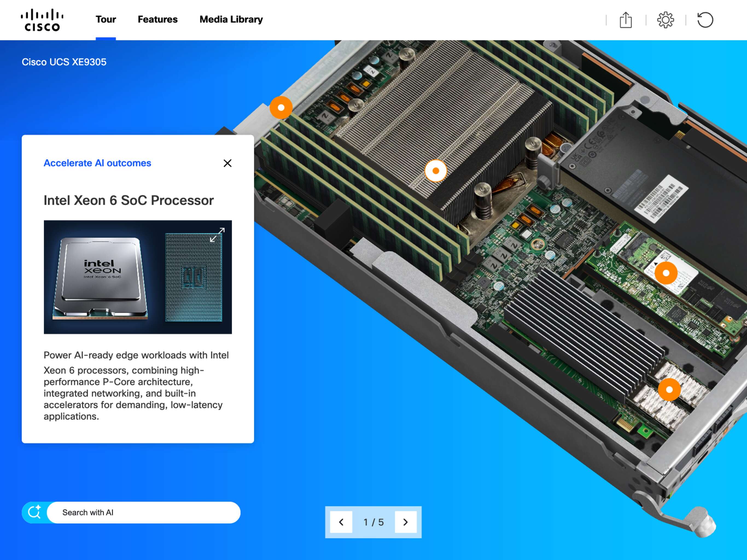
Task: Open the share icon
Action: pyautogui.click(x=625, y=20)
